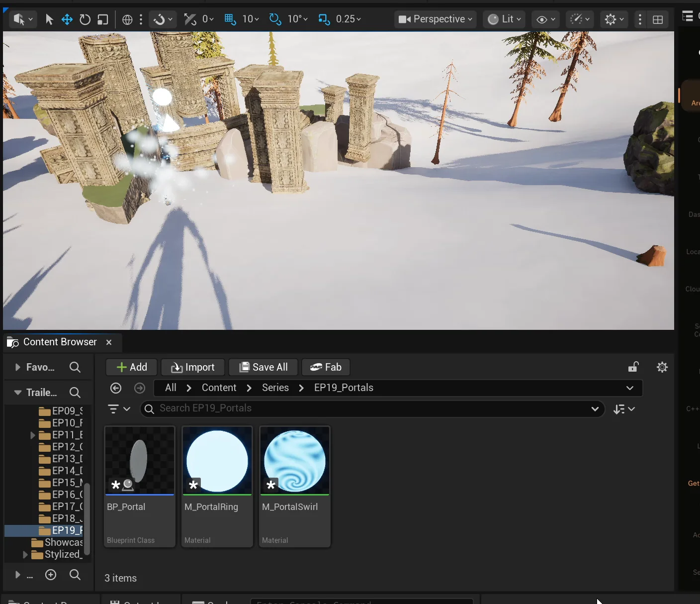
Task: Switch to the Content Browser tab
Action: point(60,342)
